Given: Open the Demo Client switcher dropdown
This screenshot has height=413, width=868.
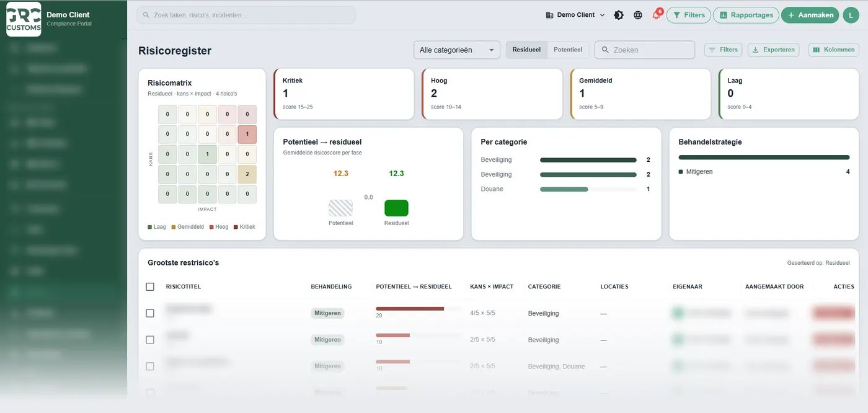Looking at the screenshot, I should tap(575, 15).
